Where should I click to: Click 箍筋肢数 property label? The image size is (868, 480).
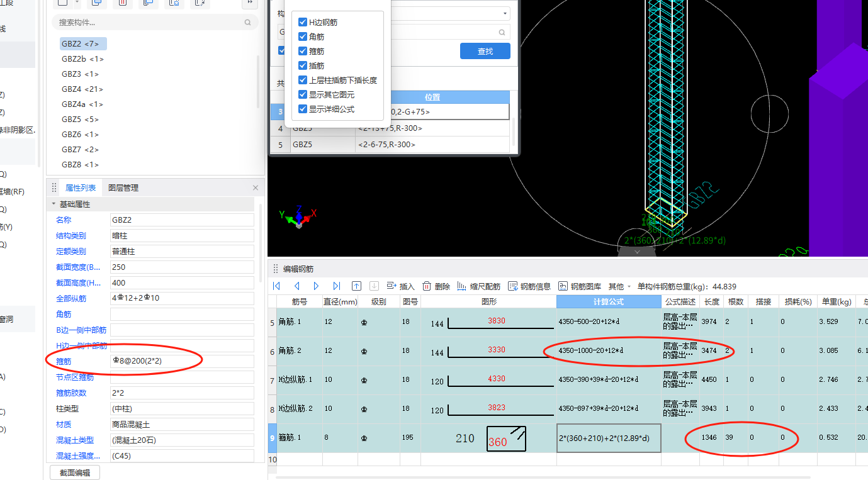(x=71, y=393)
